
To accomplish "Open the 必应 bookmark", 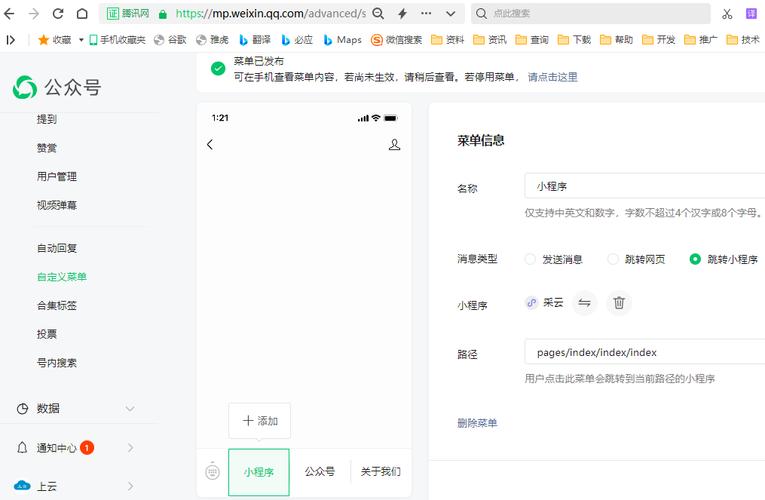I will pyautogui.click(x=297, y=40).
